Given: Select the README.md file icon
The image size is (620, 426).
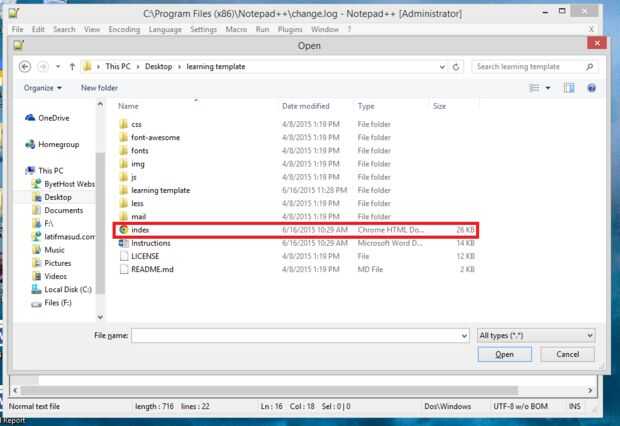Looking at the screenshot, I should [124, 269].
